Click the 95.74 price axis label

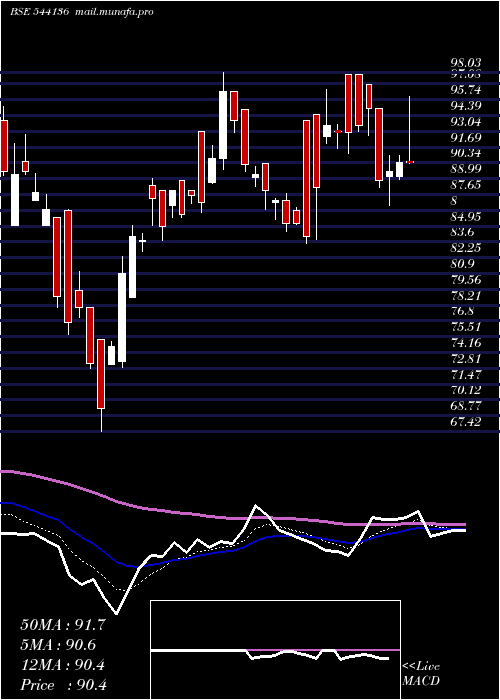[465, 90]
